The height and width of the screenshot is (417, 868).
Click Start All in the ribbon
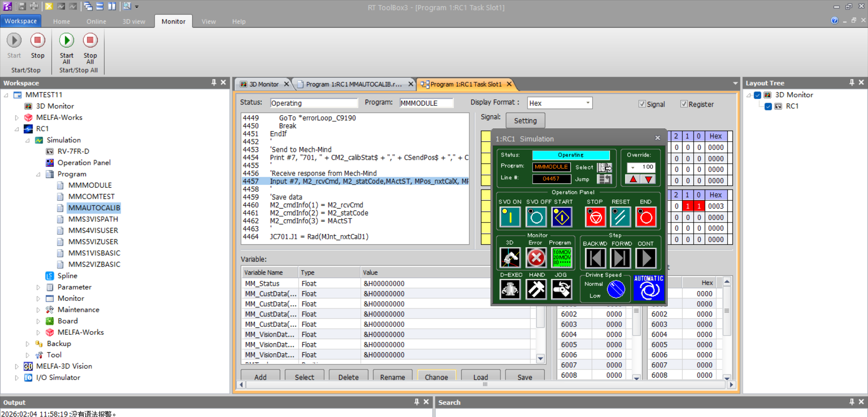coord(66,49)
